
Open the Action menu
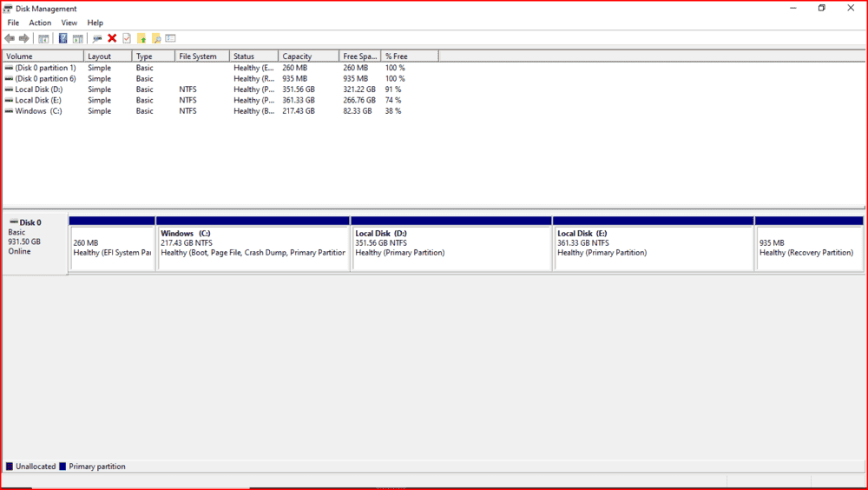[x=40, y=23]
